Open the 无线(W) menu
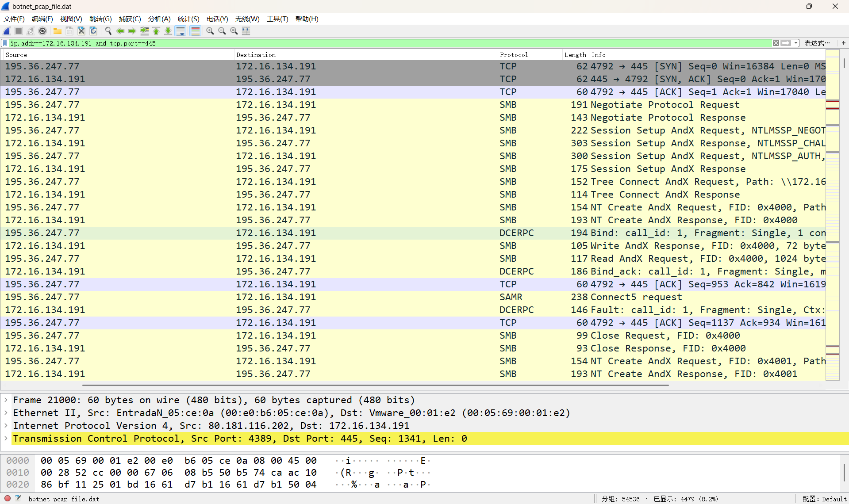 pos(247,19)
